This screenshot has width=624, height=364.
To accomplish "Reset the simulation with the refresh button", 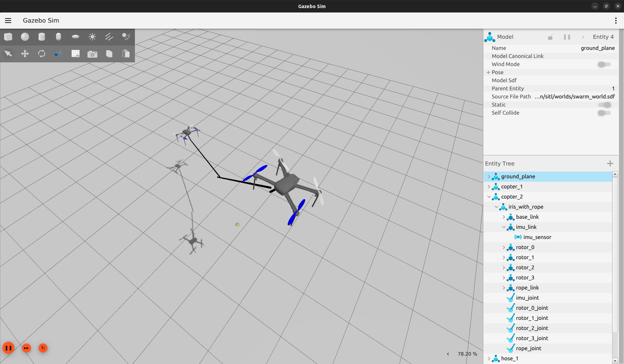I will click(43, 348).
